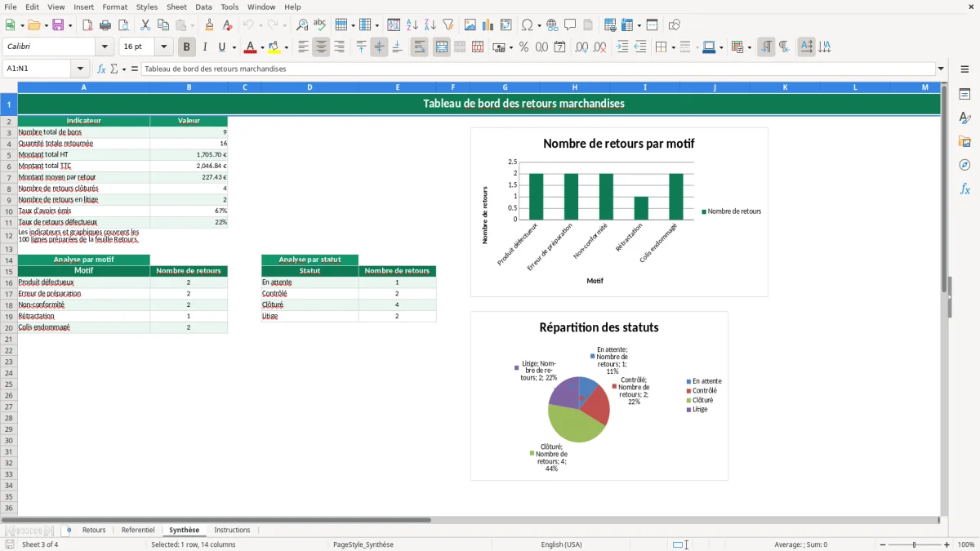Image resolution: width=980 pixels, height=551 pixels.
Task: Open the sidebar Styles icon
Action: click(x=964, y=118)
